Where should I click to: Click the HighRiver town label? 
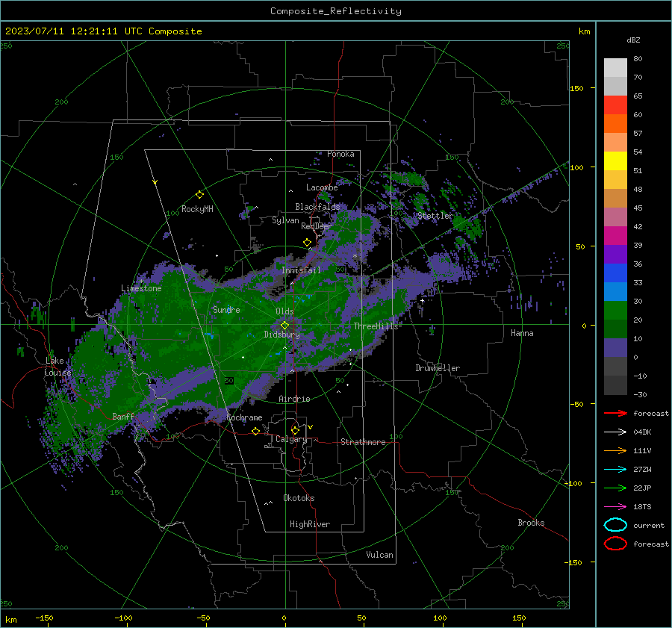tap(310, 524)
